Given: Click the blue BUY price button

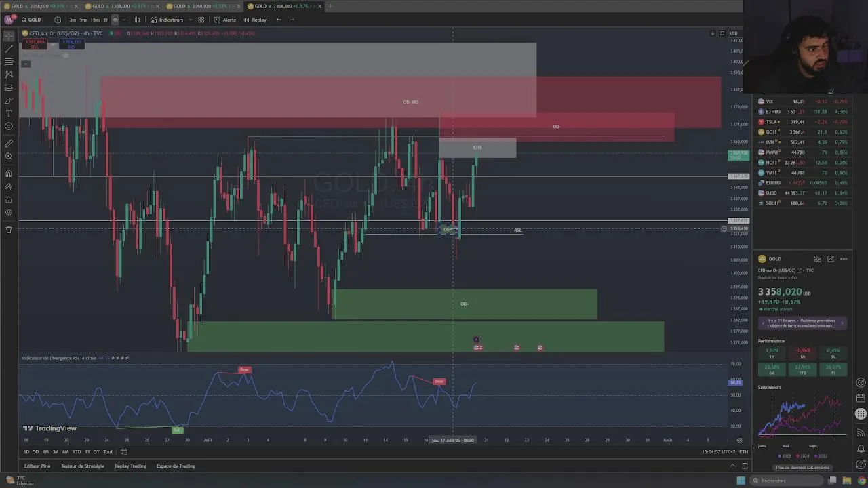Looking at the screenshot, I should point(71,44).
